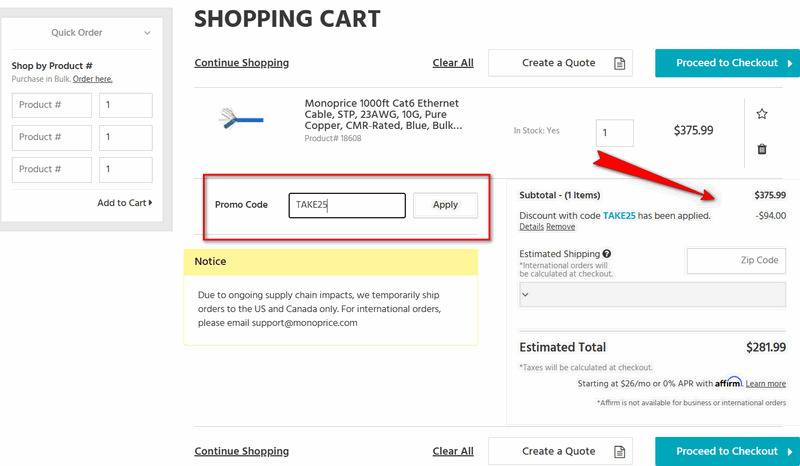Click the document icon in bottom Create a Quote
The width and height of the screenshot is (800, 466).
[620, 451]
